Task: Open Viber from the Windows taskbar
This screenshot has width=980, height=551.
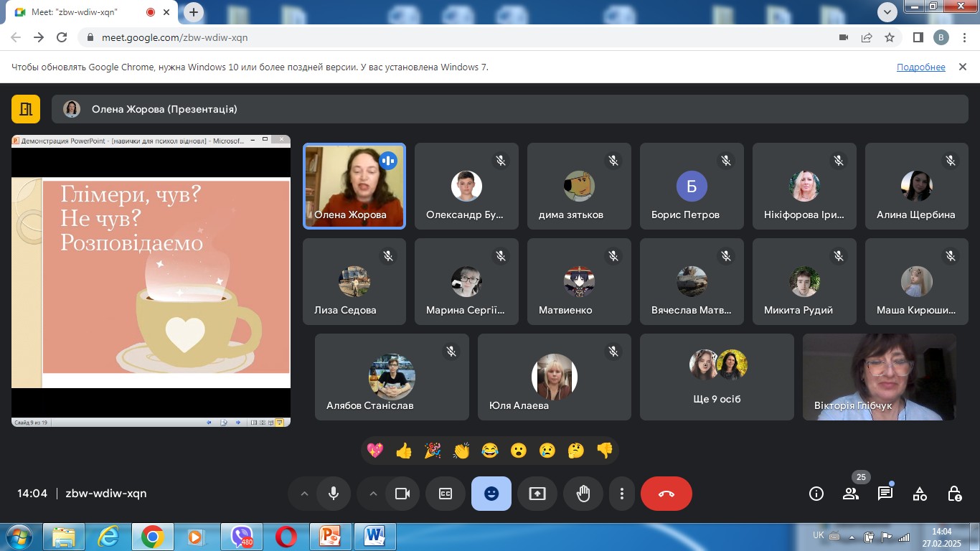Action: (242, 537)
